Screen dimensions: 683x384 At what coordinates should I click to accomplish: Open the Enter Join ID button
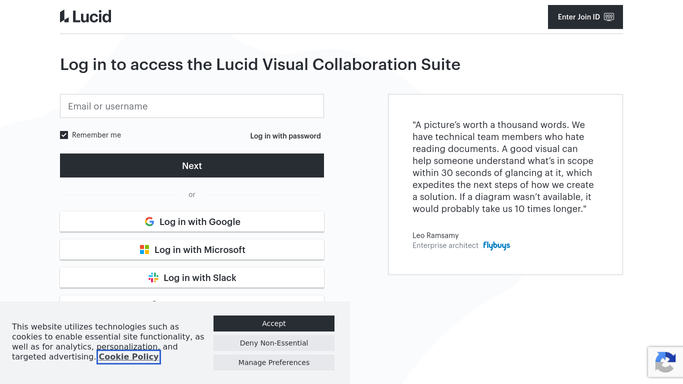coord(585,17)
